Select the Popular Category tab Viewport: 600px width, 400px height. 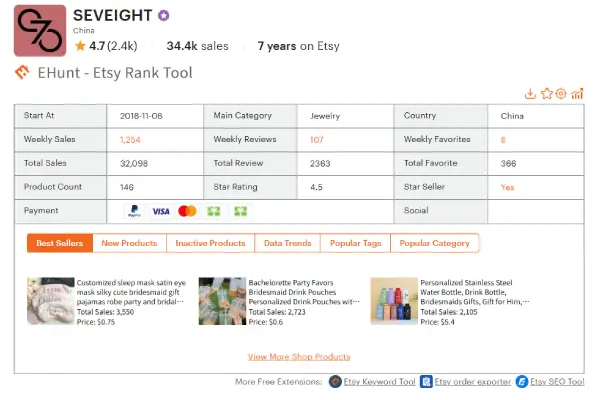point(434,243)
